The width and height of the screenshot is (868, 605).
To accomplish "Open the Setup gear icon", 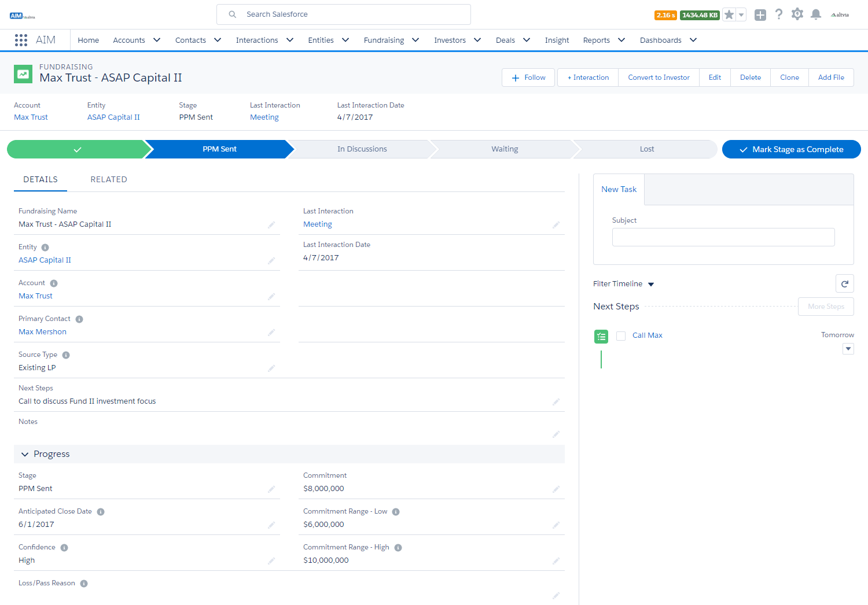I will (797, 14).
